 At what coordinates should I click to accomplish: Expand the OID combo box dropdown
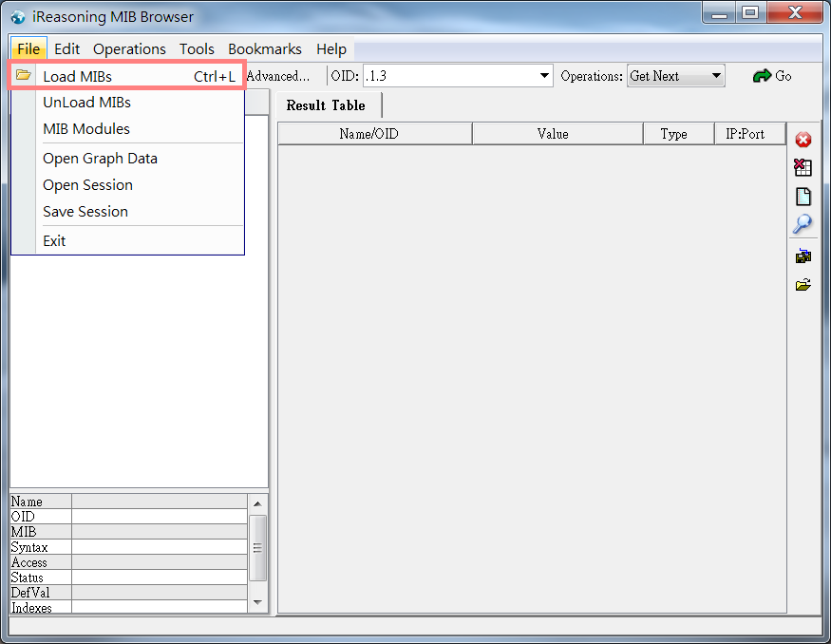[543, 75]
